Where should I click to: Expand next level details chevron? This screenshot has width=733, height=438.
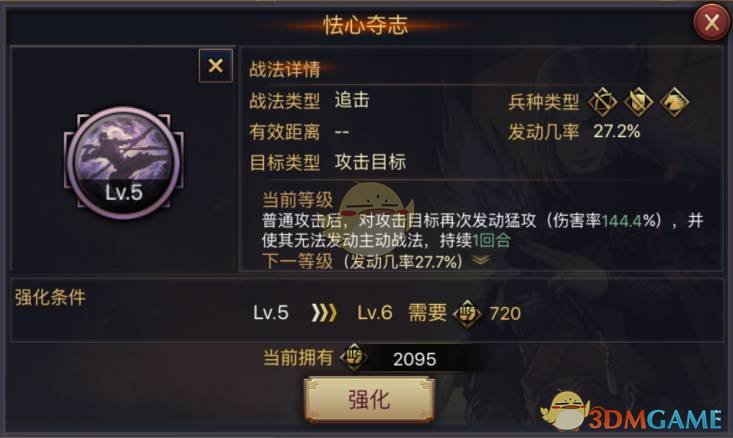click(481, 260)
